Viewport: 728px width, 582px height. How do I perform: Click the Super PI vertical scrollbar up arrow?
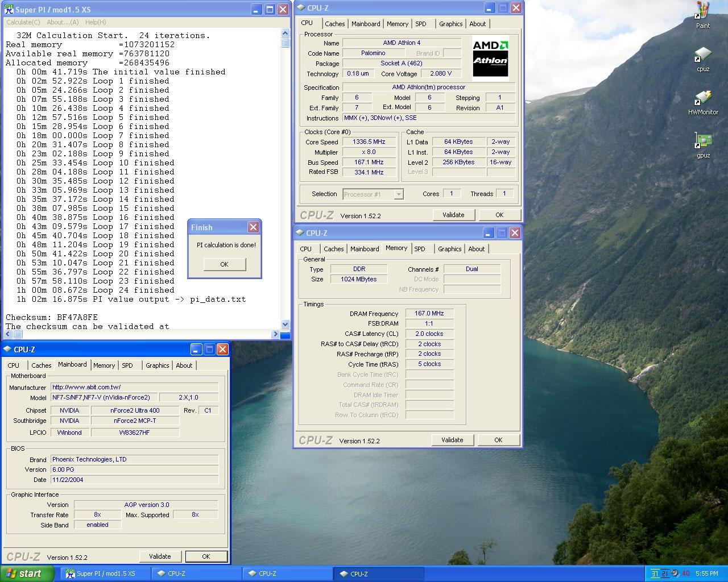pyautogui.click(x=286, y=34)
